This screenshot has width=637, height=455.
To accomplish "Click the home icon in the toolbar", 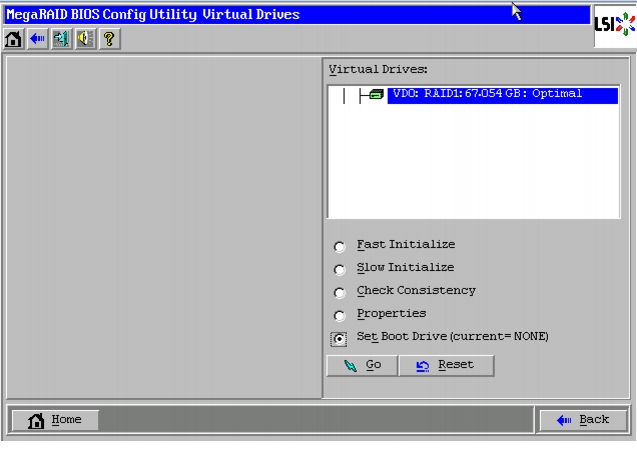I will tap(13, 39).
